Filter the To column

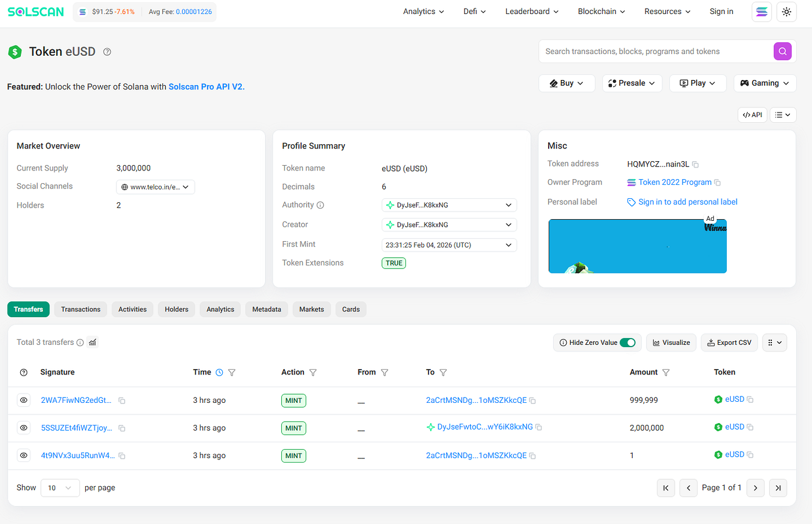coord(443,373)
